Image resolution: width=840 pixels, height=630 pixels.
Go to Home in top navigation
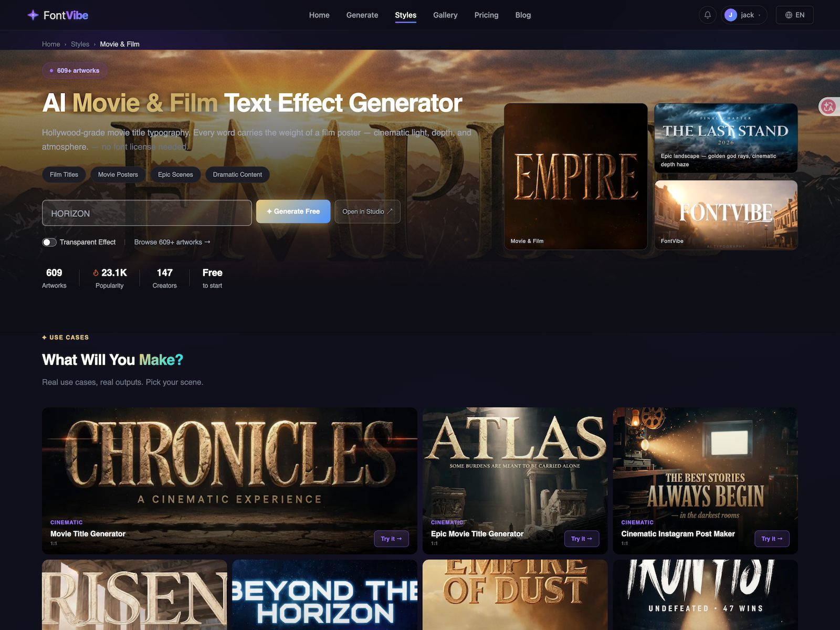[x=319, y=15]
